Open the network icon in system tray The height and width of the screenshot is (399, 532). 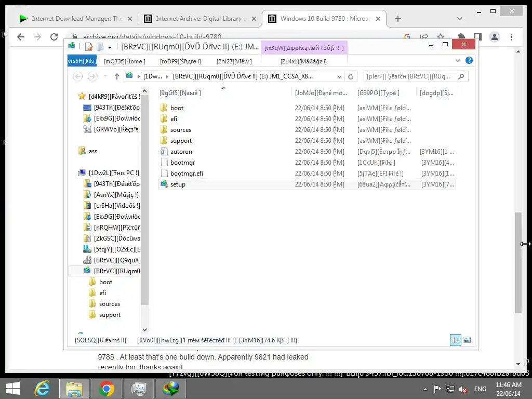tap(450, 389)
